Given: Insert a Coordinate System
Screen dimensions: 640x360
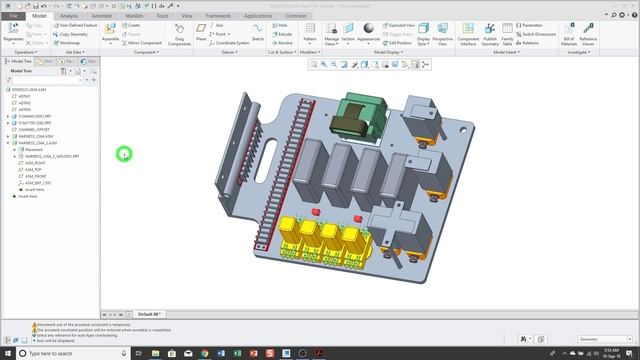Looking at the screenshot, I should coord(229,43).
